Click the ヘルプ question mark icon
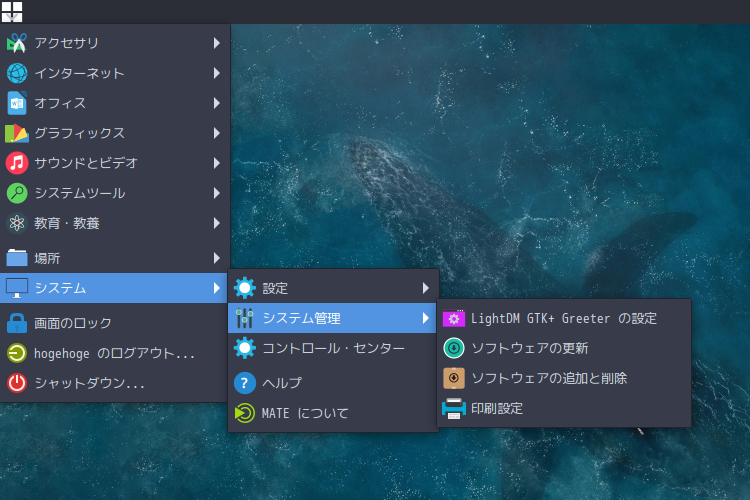The image size is (750, 500). pos(245,383)
